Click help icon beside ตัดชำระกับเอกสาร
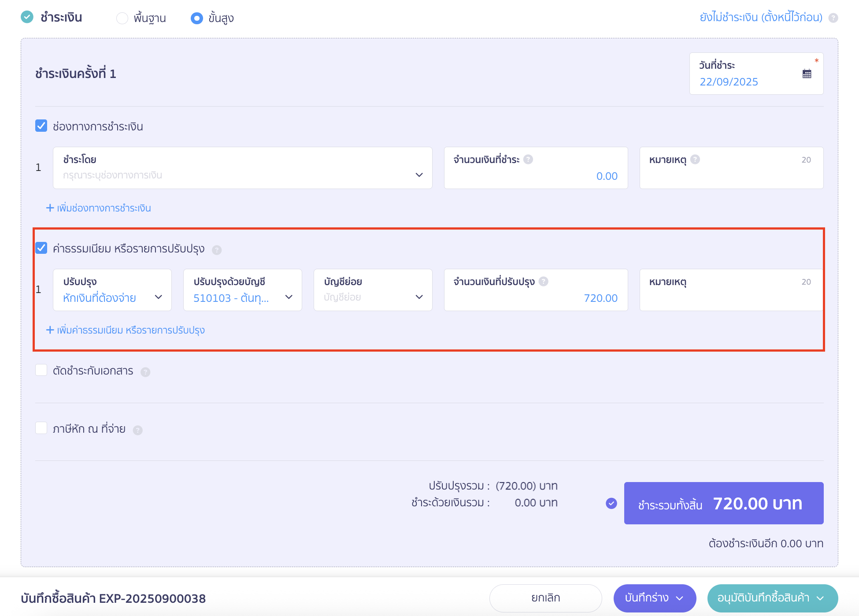 [145, 372]
